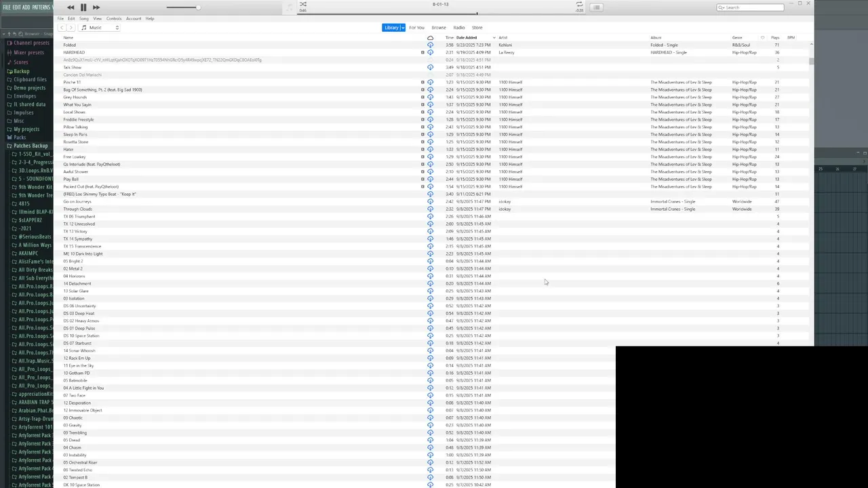This screenshot has width=868, height=488.
Task: Adjust the iTunes volume slider
Action: point(183,7)
